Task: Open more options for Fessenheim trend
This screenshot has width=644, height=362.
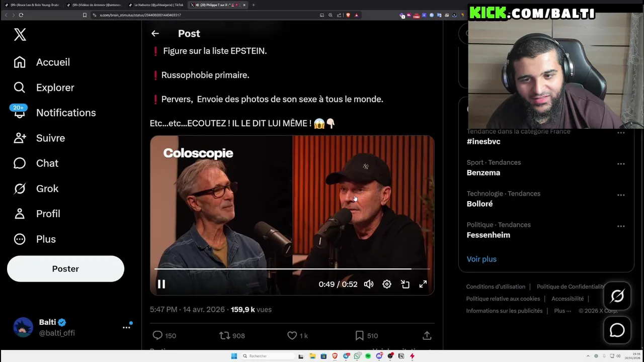Action: pos(621,226)
